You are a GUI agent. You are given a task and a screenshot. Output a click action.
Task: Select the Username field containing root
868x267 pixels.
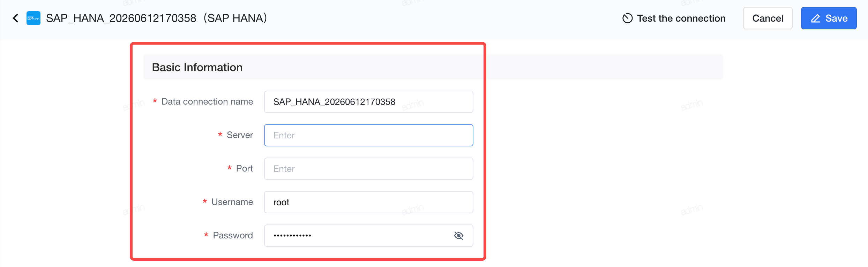pyautogui.click(x=368, y=202)
